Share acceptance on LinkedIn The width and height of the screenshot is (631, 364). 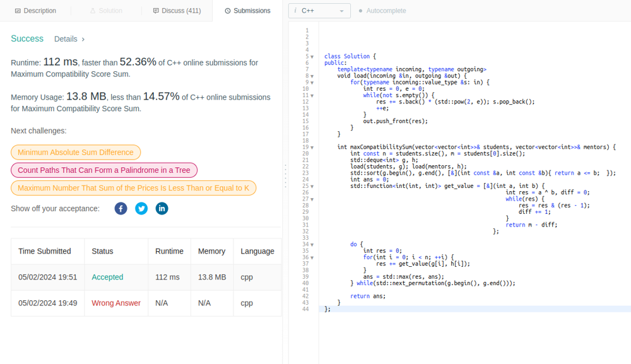162,208
